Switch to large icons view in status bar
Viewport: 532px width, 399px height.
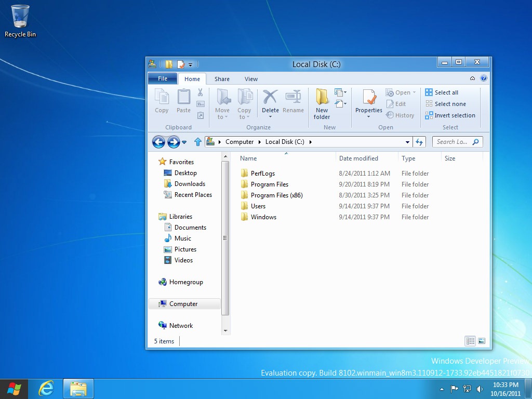482,341
